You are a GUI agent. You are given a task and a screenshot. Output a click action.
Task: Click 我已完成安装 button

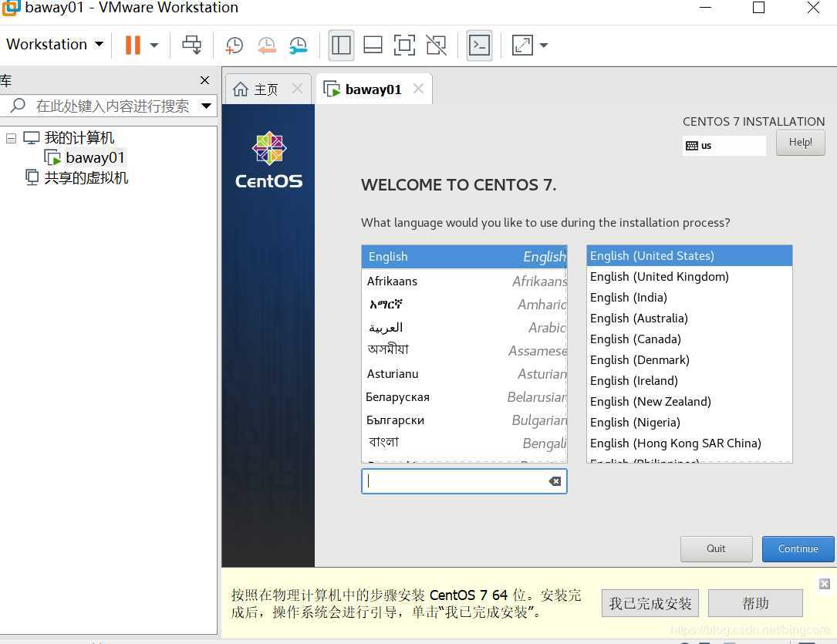650,603
